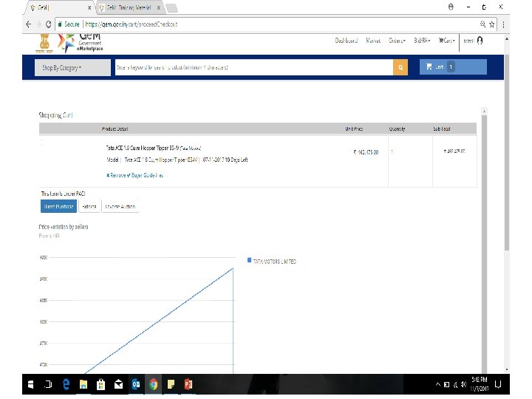Open the Action Center notifications icon
The image size is (532, 399).
(498, 384)
